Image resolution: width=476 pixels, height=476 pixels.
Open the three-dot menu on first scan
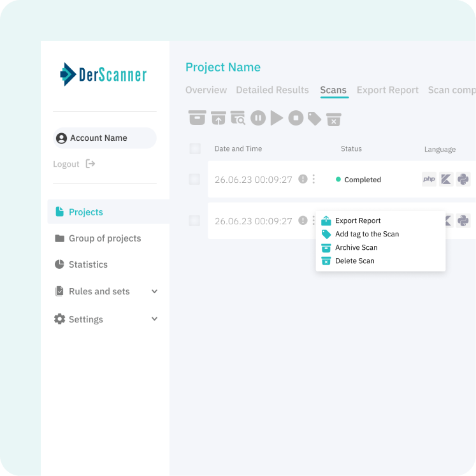(x=314, y=180)
